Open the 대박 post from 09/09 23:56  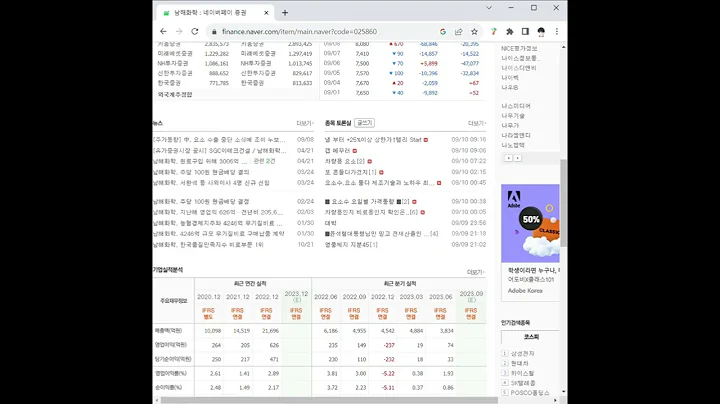click(331, 223)
